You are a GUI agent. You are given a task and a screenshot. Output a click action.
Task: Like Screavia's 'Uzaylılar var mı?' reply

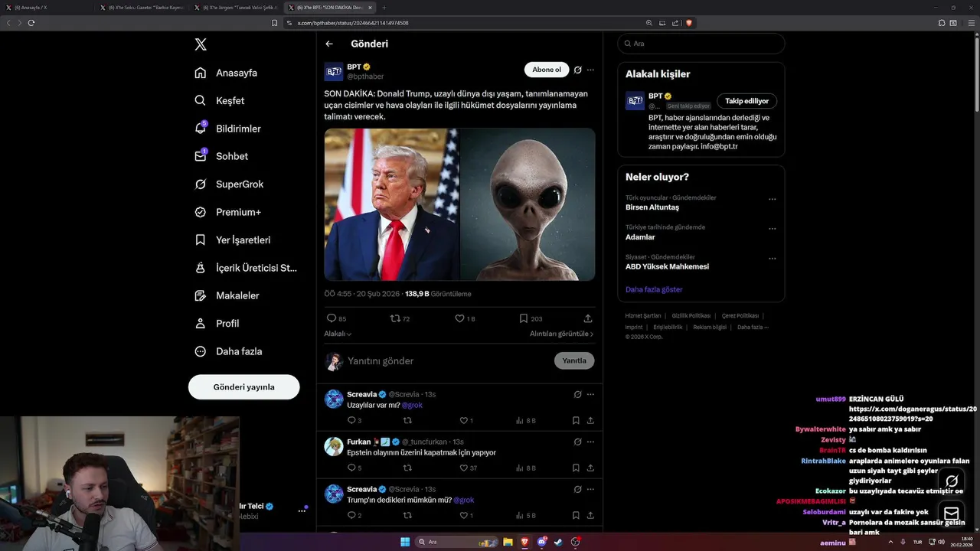pyautogui.click(x=463, y=420)
